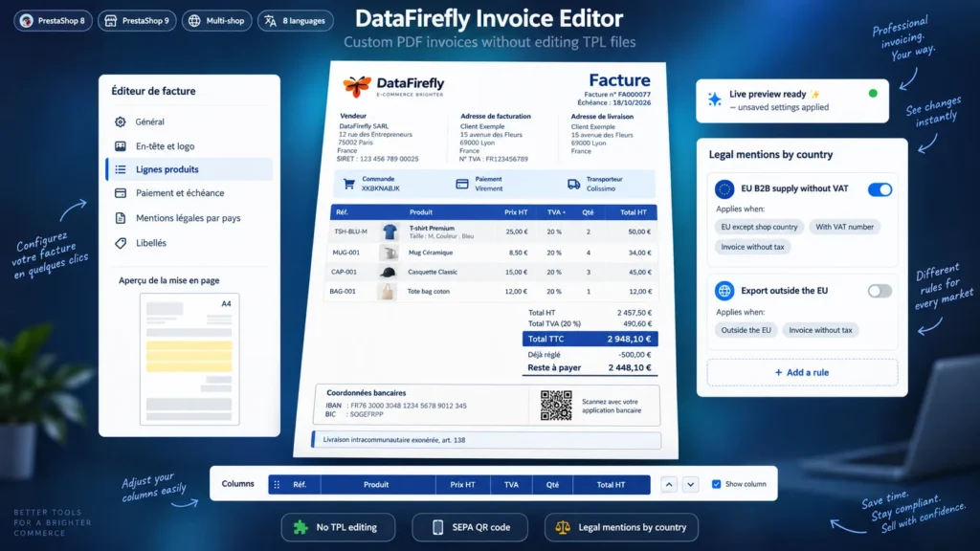Click the Export outside the EU globe icon

pyautogui.click(x=724, y=291)
